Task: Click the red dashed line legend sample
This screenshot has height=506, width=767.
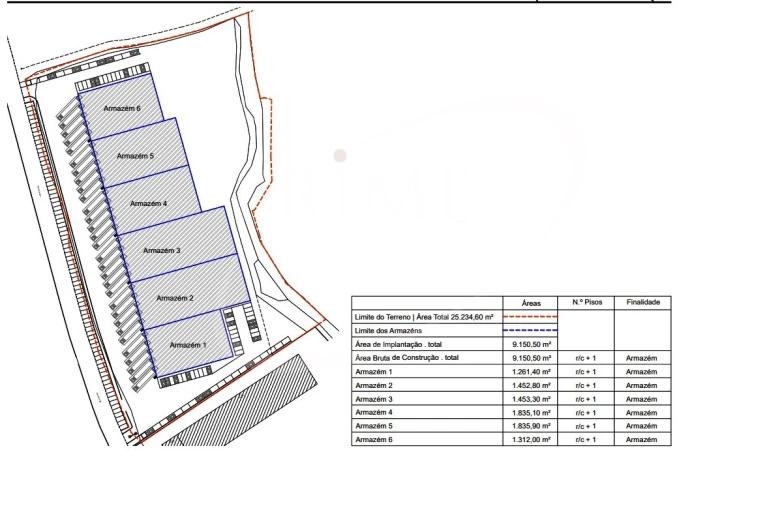Action: (x=531, y=316)
